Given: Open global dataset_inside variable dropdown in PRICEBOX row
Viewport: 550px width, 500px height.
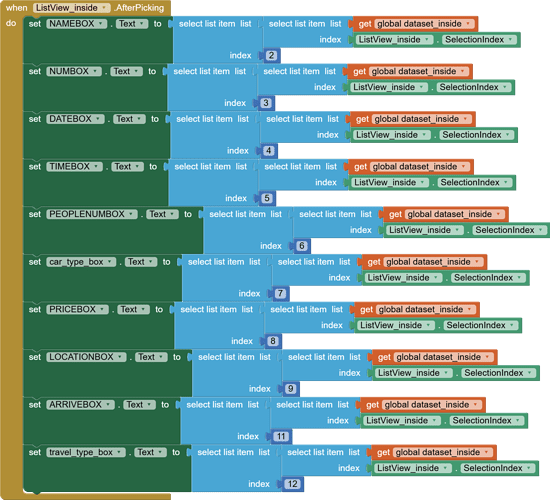Looking at the screenshot, I should (x=426, y=309).
